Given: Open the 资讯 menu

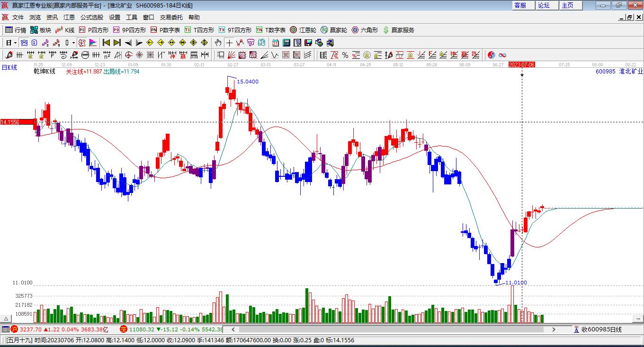Looking at the screenshot, I should pos(52,17).
